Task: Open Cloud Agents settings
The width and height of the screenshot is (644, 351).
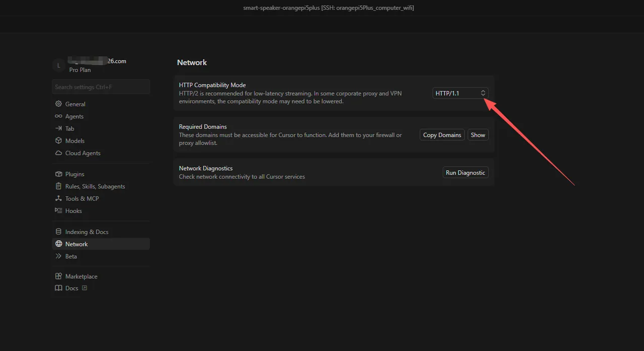Action: [x=101, y=153]
